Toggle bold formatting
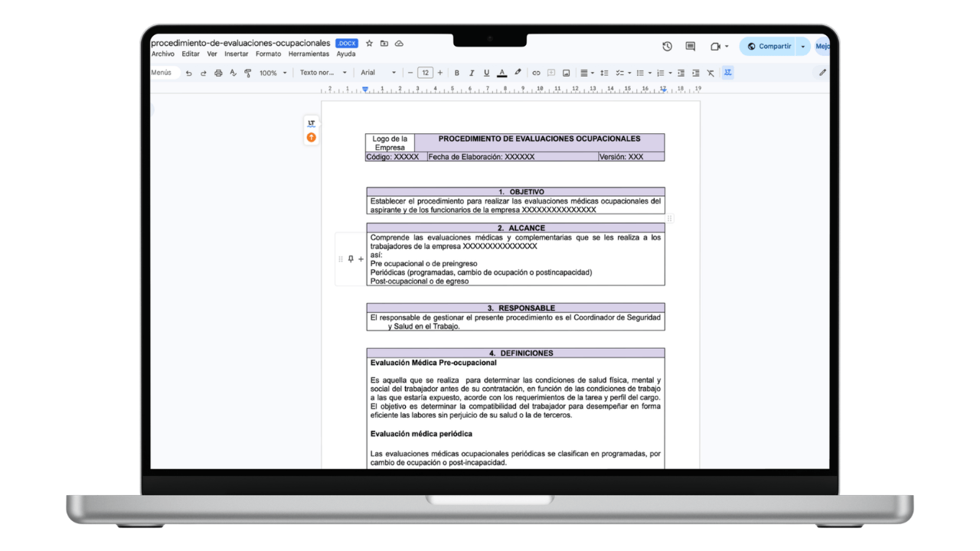This screenshot has width=980, height=551. pos(456,73)
